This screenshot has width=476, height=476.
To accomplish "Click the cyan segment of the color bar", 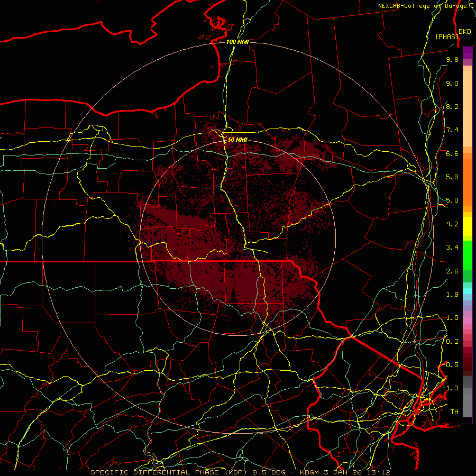I will coord(467,291).
